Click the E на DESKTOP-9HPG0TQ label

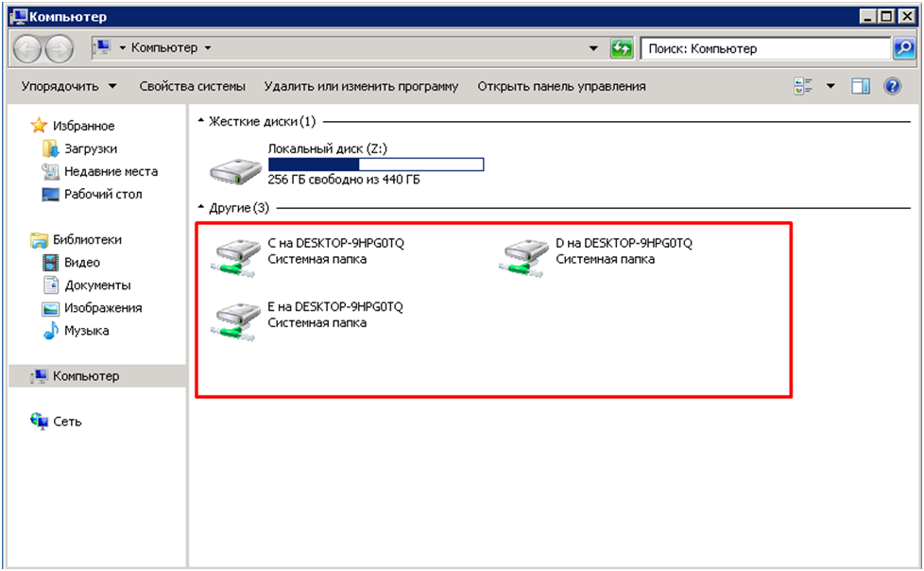[335, 306]
